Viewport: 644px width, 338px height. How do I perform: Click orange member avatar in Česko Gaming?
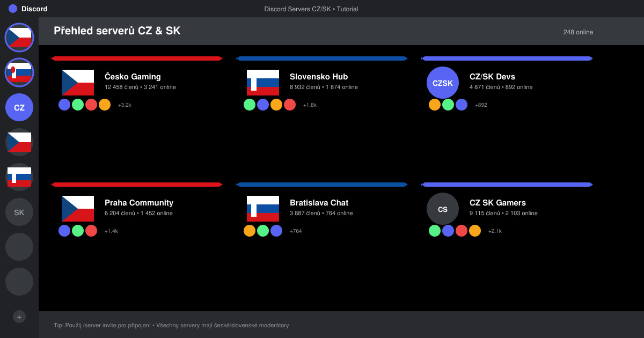click(x=105, y=105)
